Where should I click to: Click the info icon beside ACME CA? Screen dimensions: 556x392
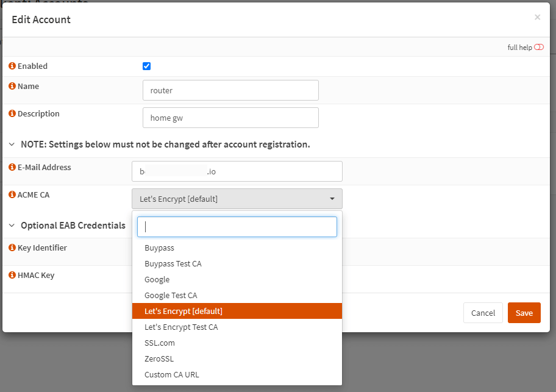(12, 195)
